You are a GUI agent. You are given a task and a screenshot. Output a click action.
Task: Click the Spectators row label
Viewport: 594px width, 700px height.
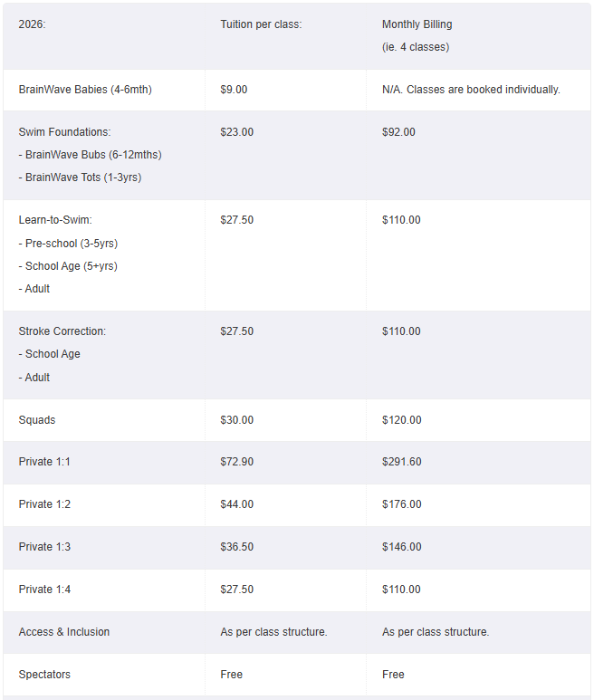(x=44, y=675)
